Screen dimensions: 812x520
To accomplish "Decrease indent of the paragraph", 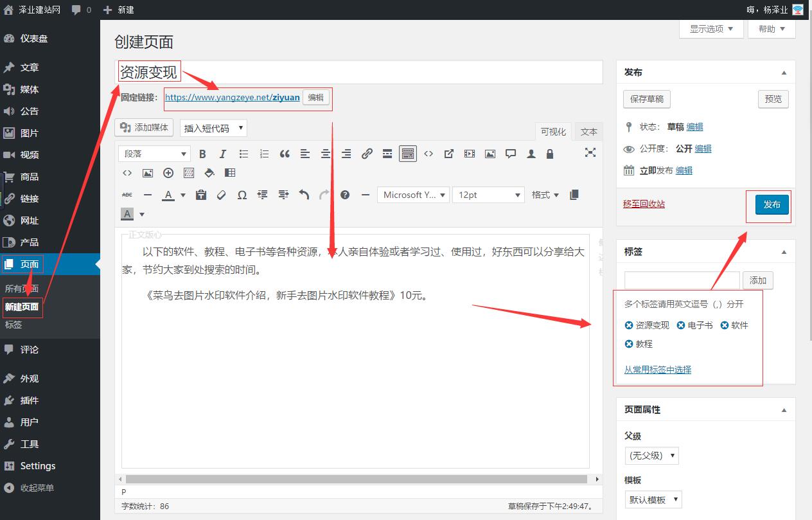I will coord(263,195).
